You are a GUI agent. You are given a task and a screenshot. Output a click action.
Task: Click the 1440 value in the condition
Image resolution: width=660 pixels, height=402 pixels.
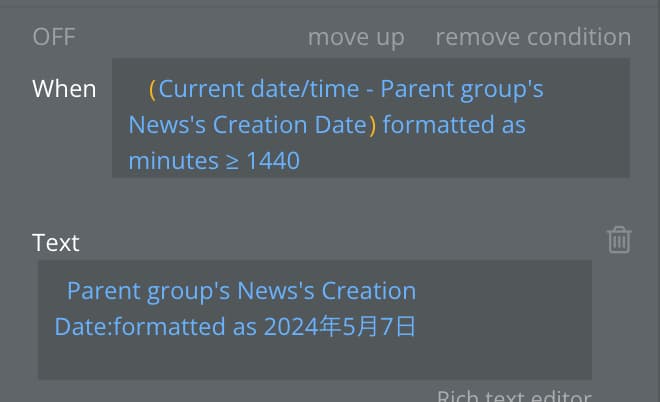point(273,161)
